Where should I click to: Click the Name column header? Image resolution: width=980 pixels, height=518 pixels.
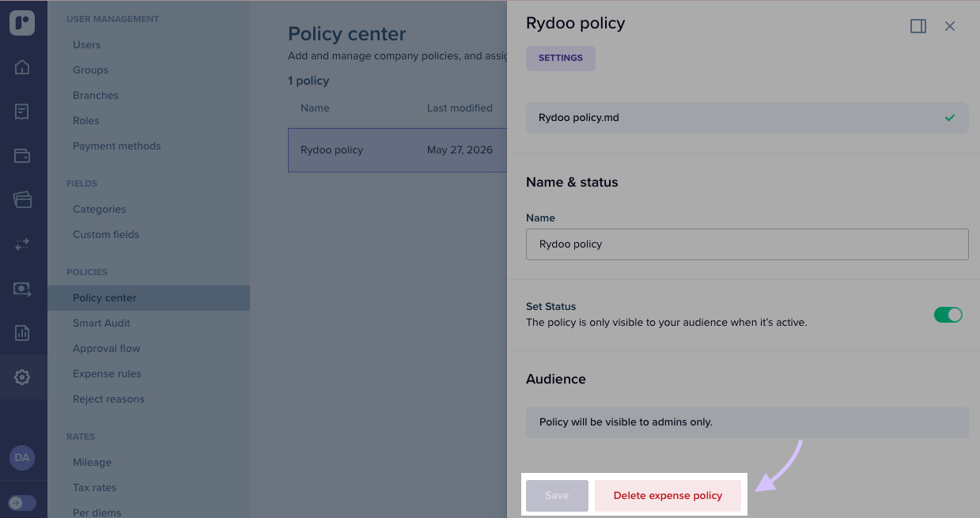(315, 108)
